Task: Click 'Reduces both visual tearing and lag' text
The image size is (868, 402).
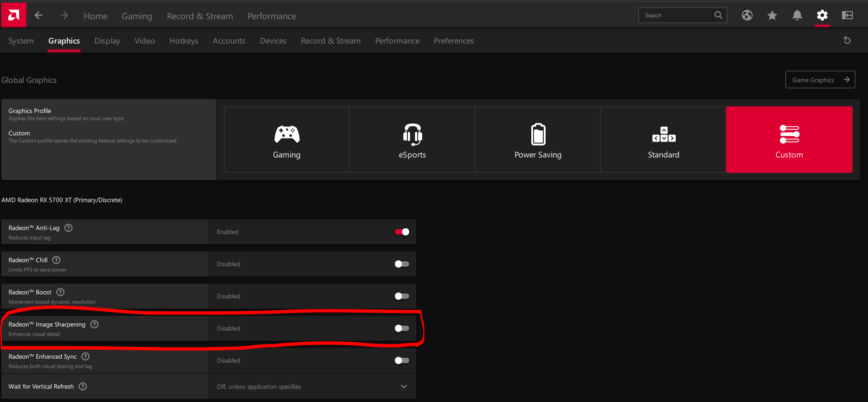Action: (x=50, y=366)
